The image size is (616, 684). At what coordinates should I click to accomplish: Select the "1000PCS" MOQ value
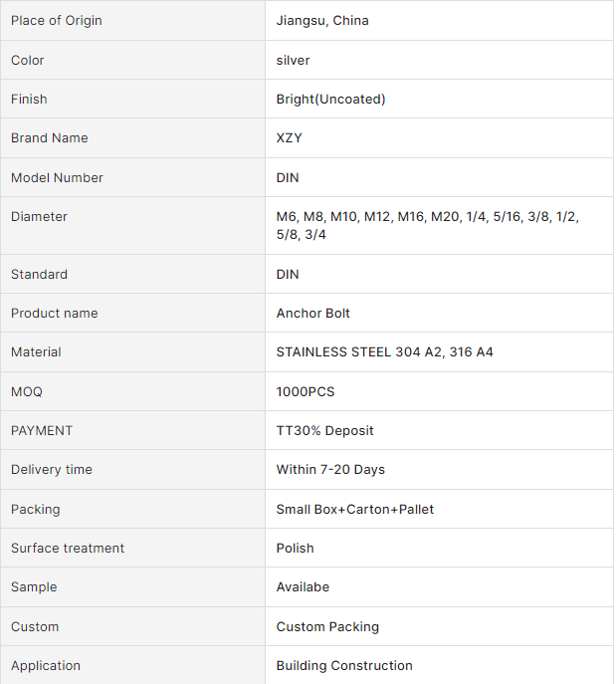click(306, 392)
